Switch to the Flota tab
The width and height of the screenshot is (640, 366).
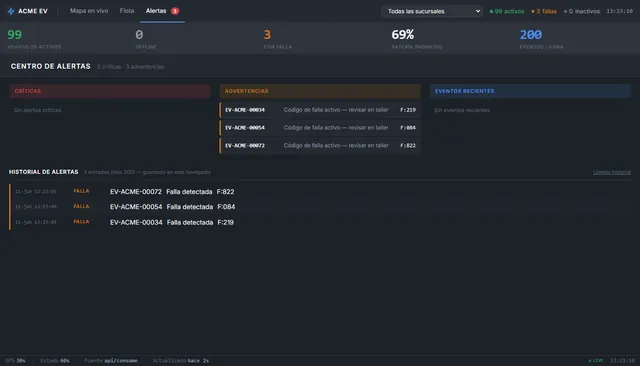click(127, 11)
